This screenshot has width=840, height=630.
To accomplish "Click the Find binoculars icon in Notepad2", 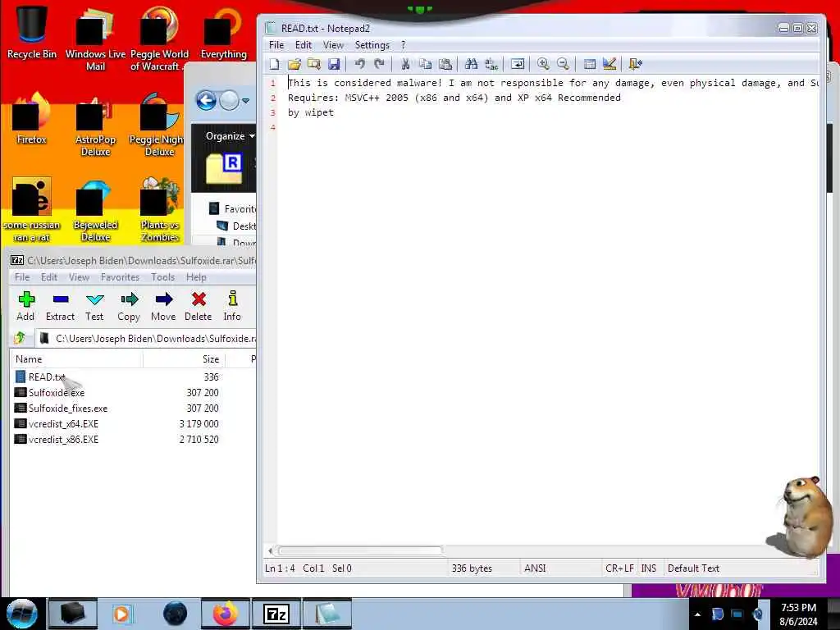I will tap(471, 64).
